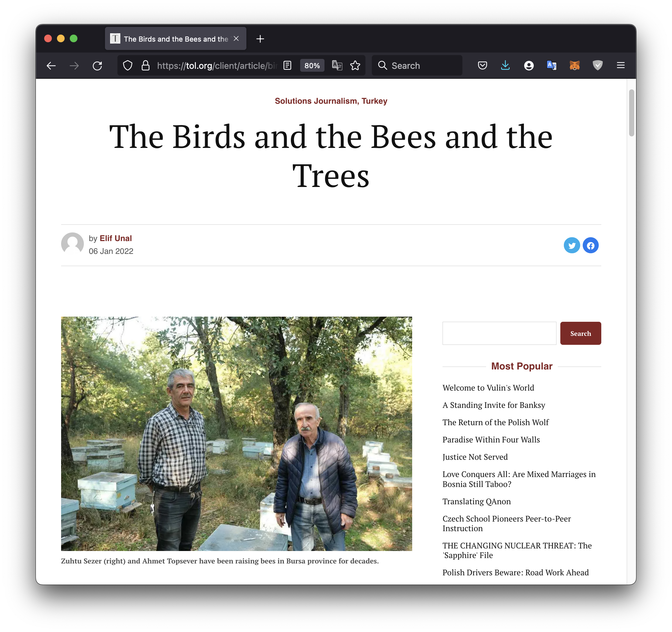Open Translating QAnon article

[x=476, y=501]
